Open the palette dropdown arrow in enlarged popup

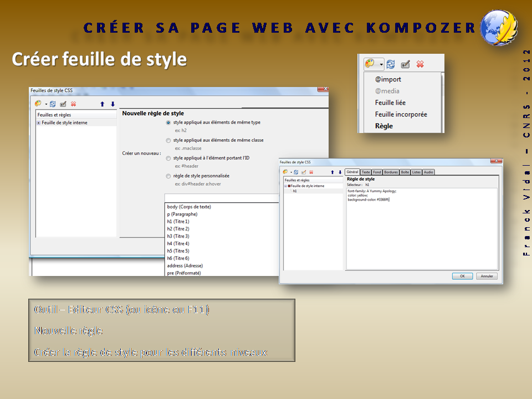381,64
